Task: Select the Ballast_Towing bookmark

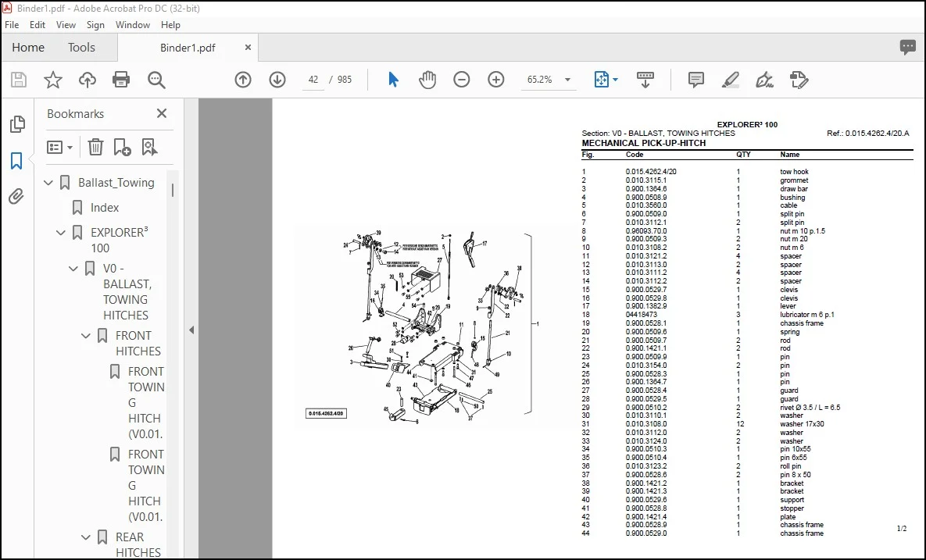Action: tap(116, 183)
